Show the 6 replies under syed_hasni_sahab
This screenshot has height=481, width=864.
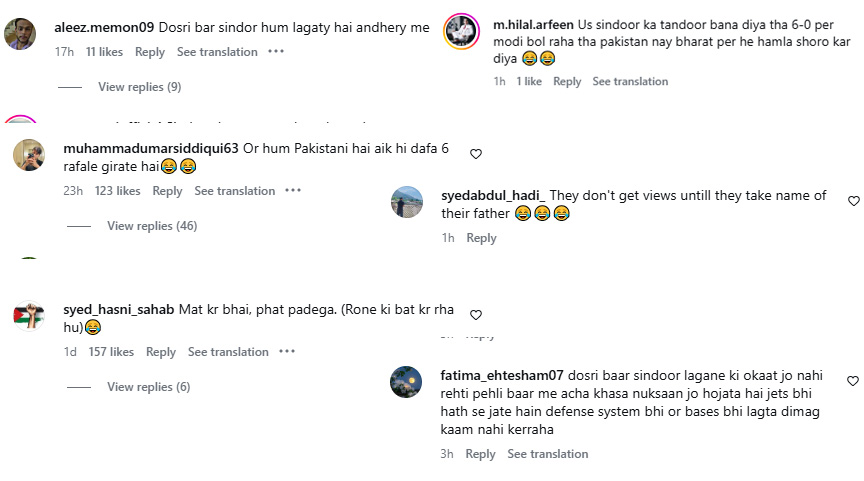148,387
